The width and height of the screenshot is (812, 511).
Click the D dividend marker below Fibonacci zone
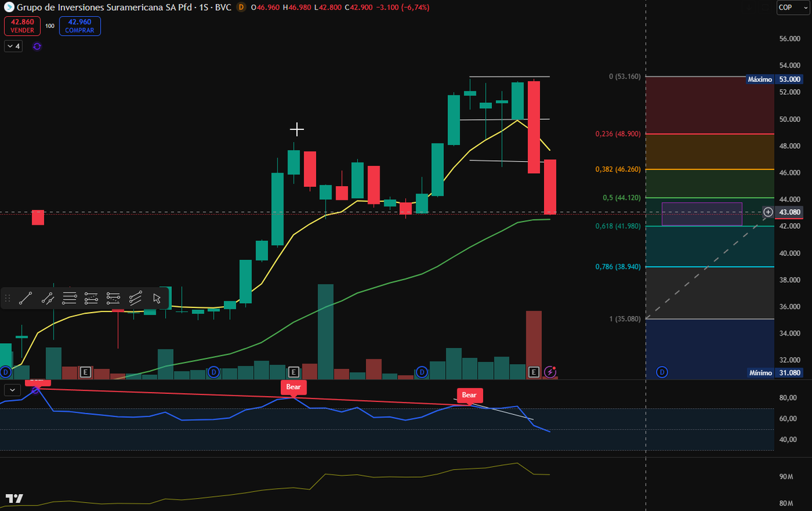(x=662, y=372)
